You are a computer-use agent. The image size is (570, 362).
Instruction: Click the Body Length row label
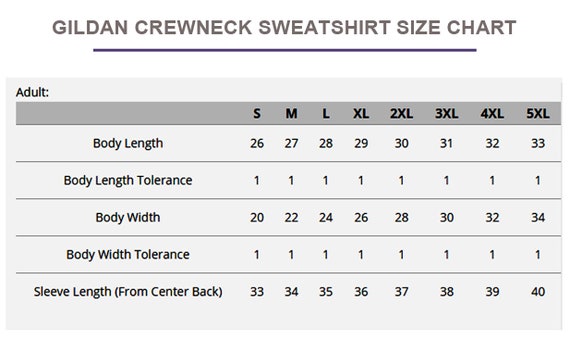pos(128,144)
